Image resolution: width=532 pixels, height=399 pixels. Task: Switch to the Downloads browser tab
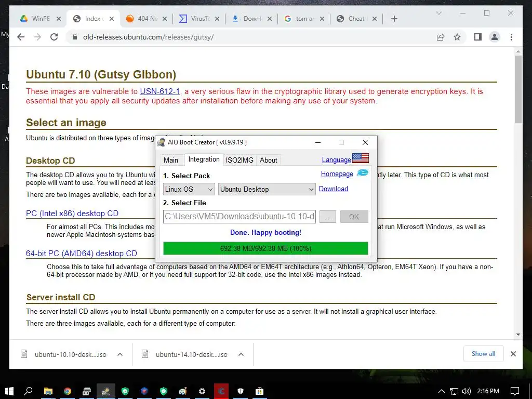[x=252, y=19]
